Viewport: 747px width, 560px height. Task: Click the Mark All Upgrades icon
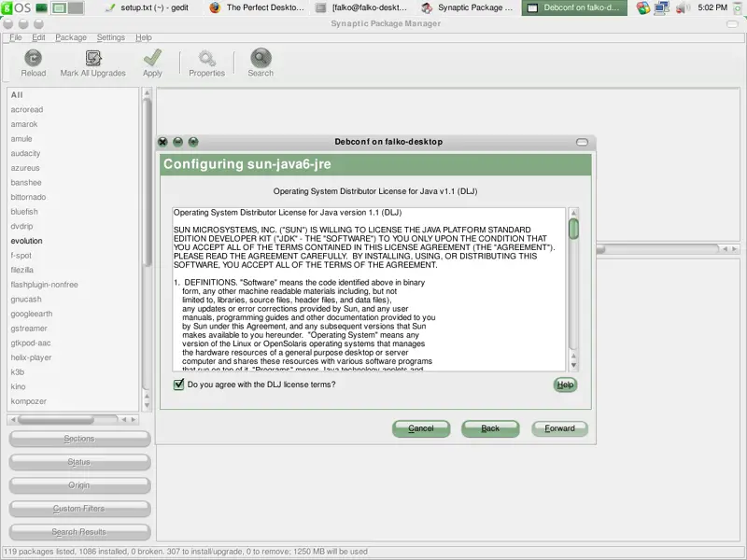click(93, 58)
